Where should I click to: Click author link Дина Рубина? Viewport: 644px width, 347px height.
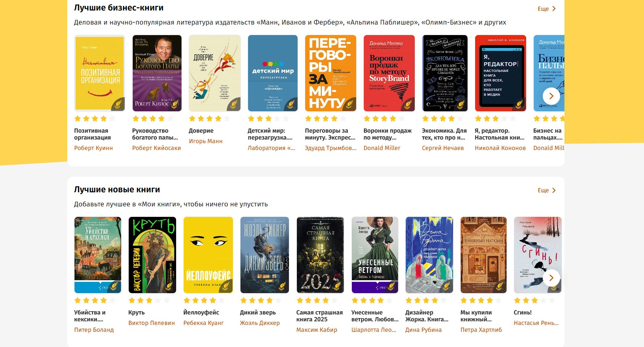(423, 330)
